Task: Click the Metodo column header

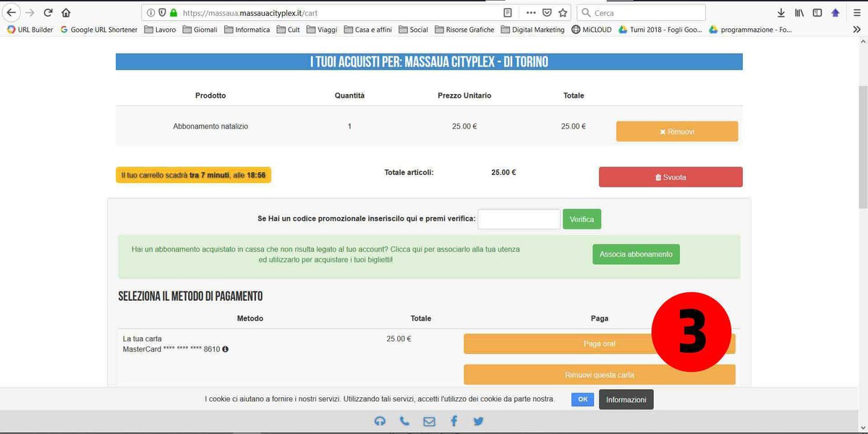Action: point(250,318)
